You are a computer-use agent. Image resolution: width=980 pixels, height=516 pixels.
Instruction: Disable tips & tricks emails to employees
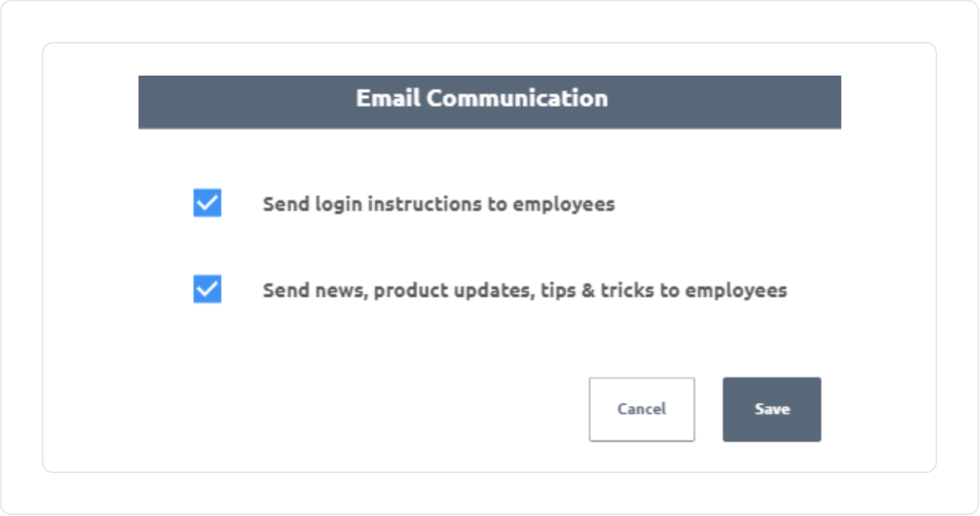tap(207, 290)
